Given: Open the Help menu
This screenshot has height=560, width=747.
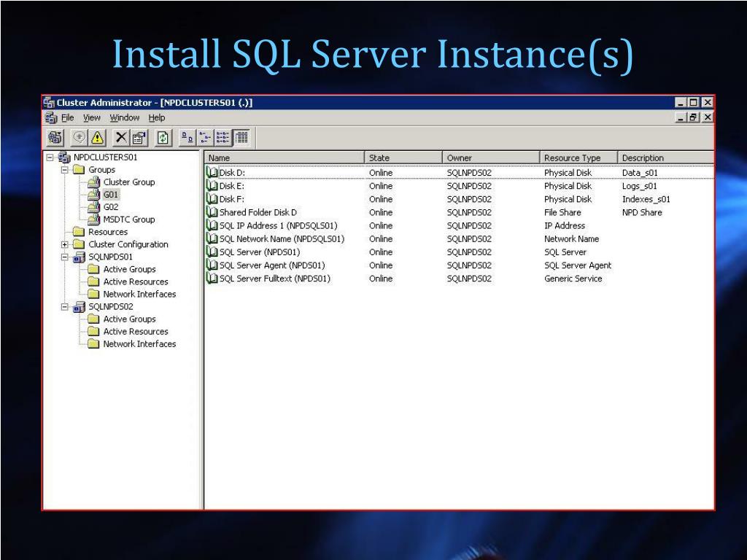Looking at the screenshot, I should tap(157, 117).
